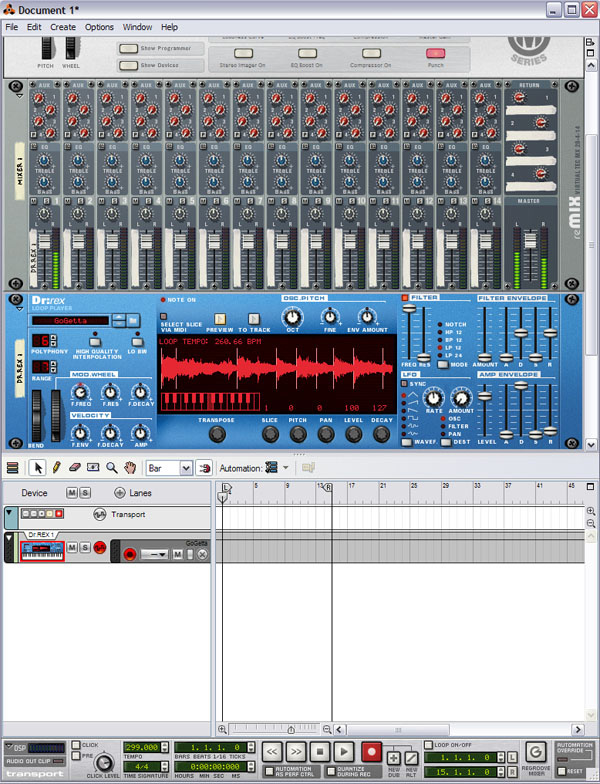
Task: Select the Arrow selection tool
Action: [x=38, y=468]
